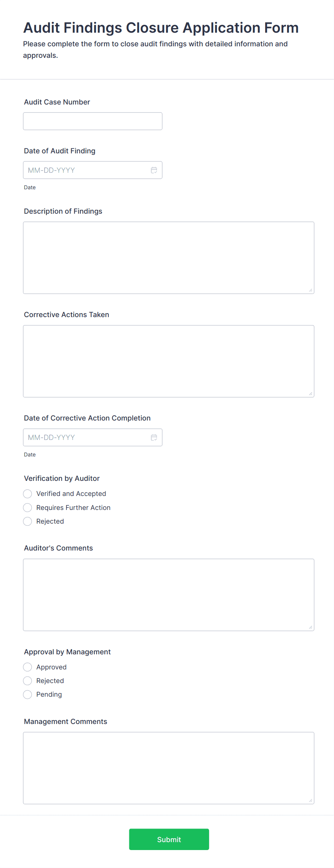Grab resize handle of Corrective Actions Taken box

(311, 394)
